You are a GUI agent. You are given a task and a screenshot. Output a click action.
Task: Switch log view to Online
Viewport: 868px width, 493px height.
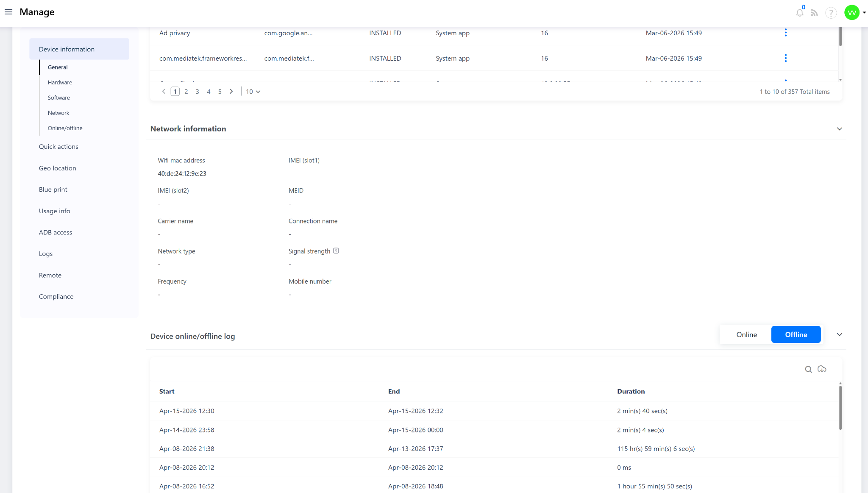(x=746, y=334)
